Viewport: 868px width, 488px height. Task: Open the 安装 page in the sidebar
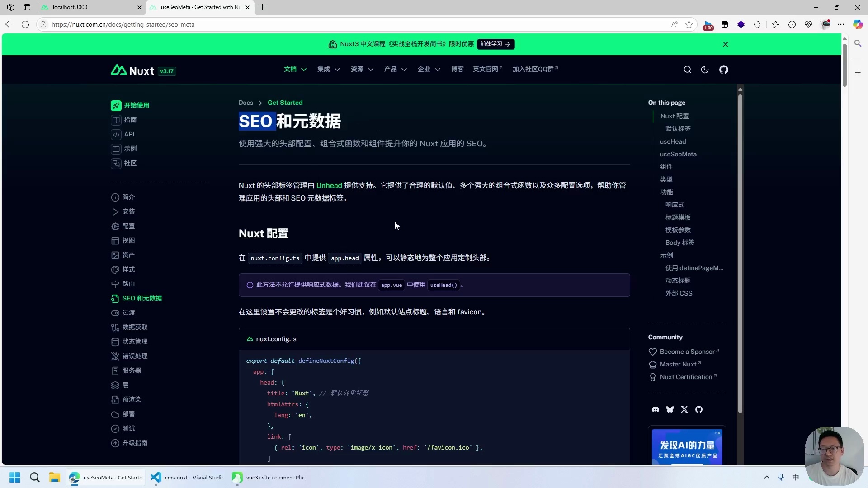point(123,211)
